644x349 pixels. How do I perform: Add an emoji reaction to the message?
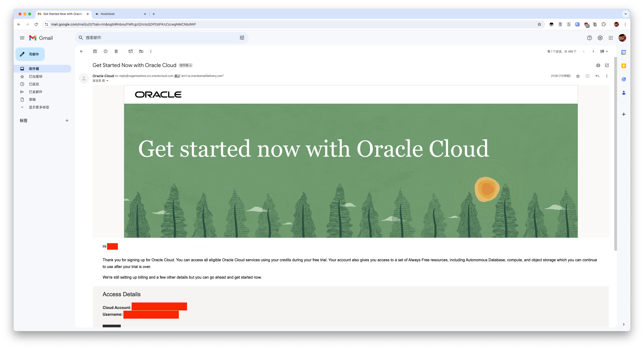coord(588,76)
